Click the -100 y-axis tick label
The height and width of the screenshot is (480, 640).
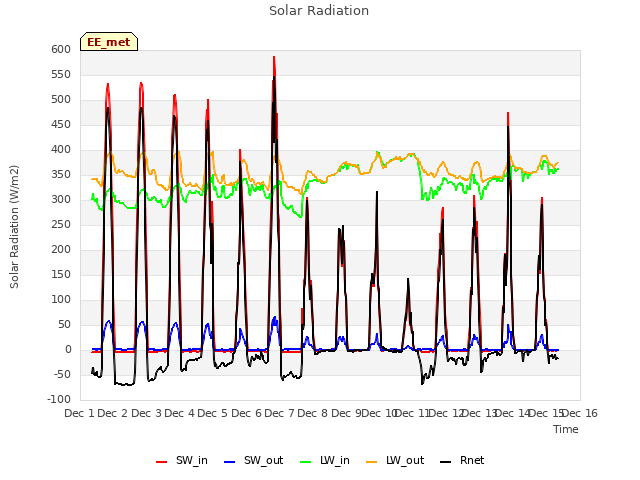point(60,399)
